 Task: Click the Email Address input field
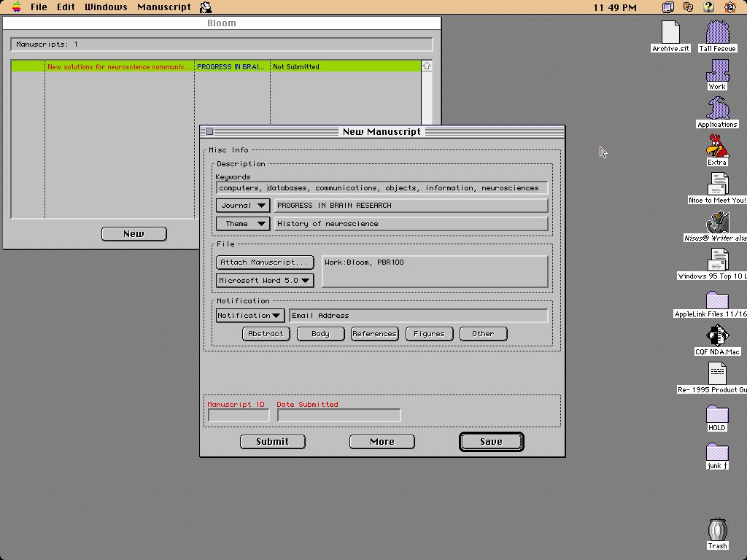(x=418, y=316)
